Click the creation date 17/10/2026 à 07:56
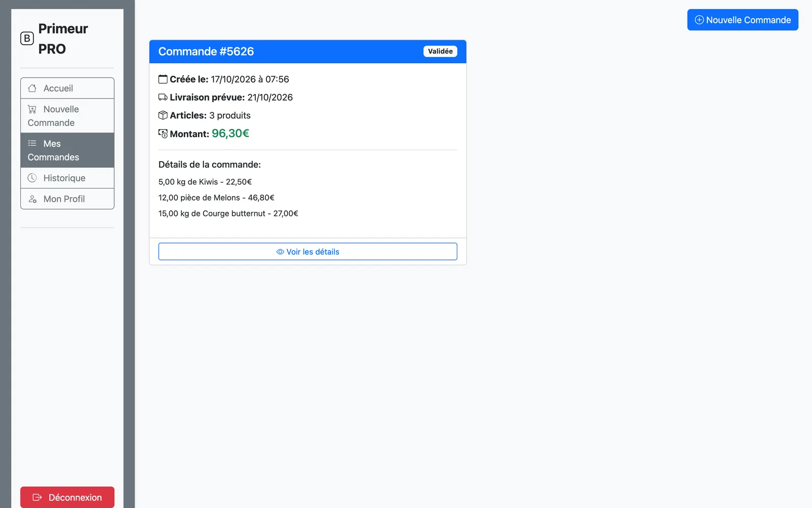812x508 pixels. (250, 79)
